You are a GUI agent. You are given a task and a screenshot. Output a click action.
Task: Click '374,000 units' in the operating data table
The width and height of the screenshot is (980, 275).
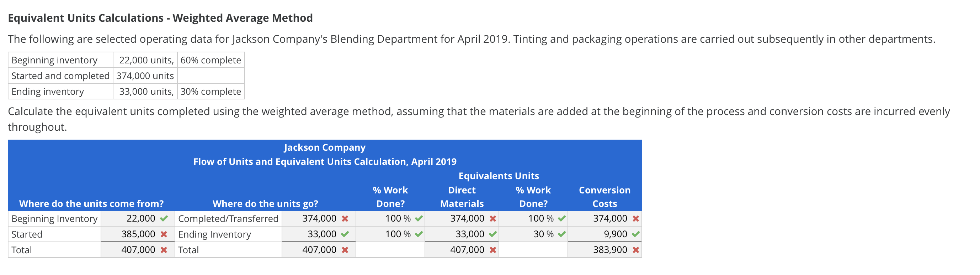click(x=145, y=76)
